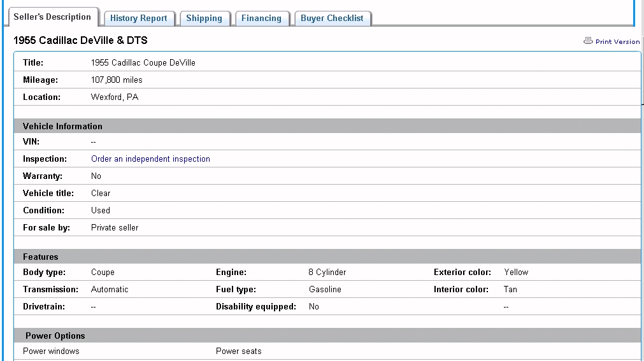Click the Interior color label
Viewport: 644px width, 361px height.
461,290
